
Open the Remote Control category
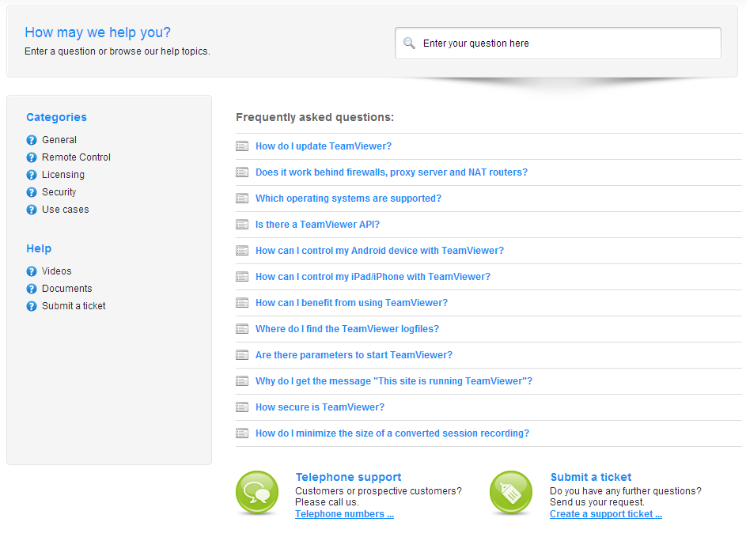click(76, 157)
